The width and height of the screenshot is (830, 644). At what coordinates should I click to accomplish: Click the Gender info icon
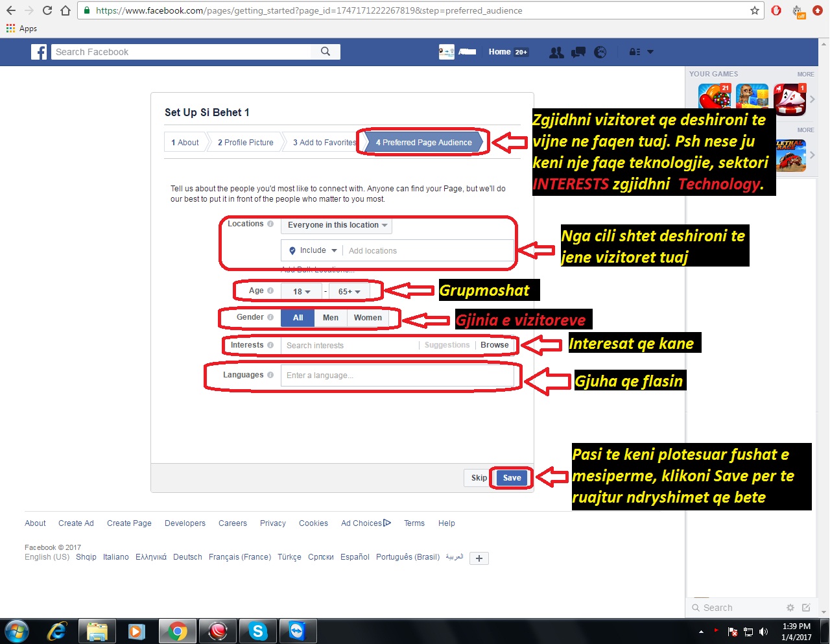270,317
